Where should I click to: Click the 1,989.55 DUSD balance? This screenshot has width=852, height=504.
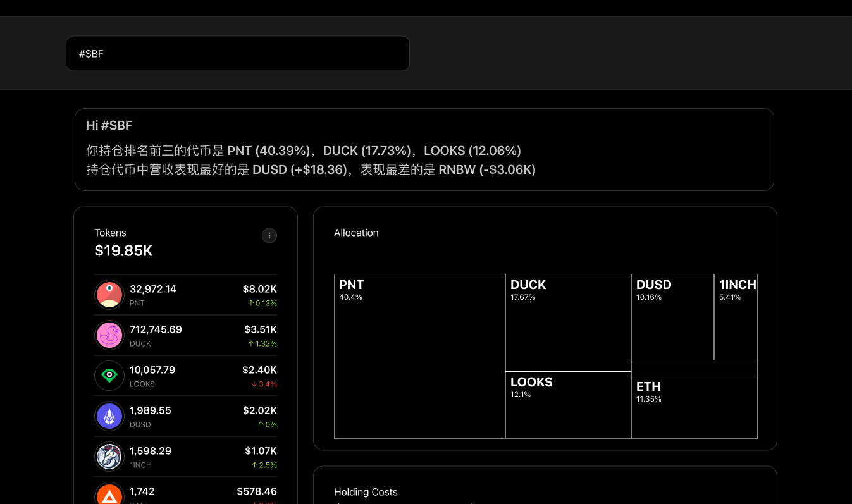click(x=151, y=410)
